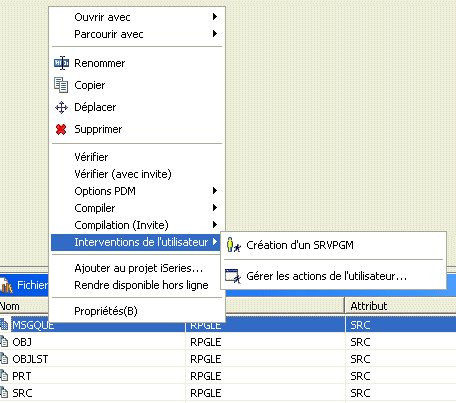Screen dimensions: 456x403
Task: Expand the Options PDM submenu arrow
Action: click(215, 191)
